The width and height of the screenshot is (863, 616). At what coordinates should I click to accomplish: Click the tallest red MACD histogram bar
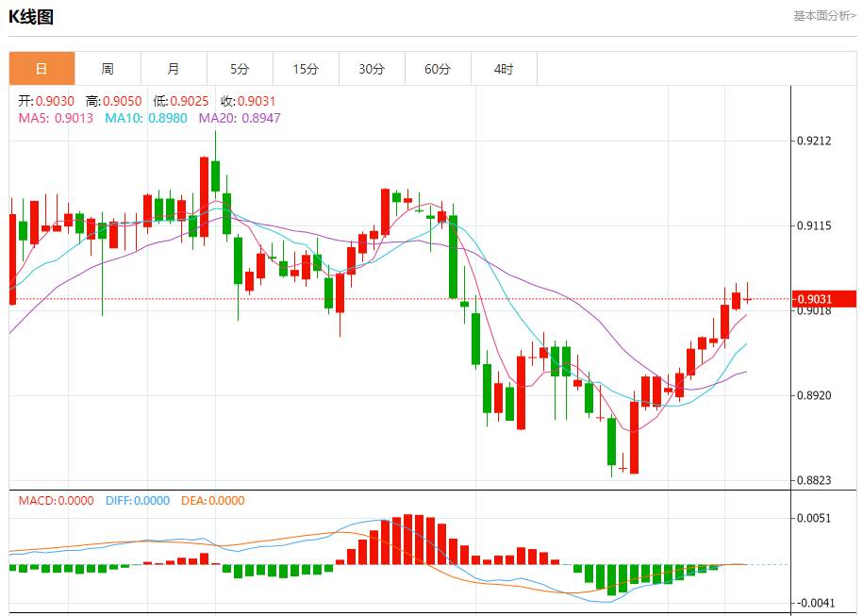(407, 540)
